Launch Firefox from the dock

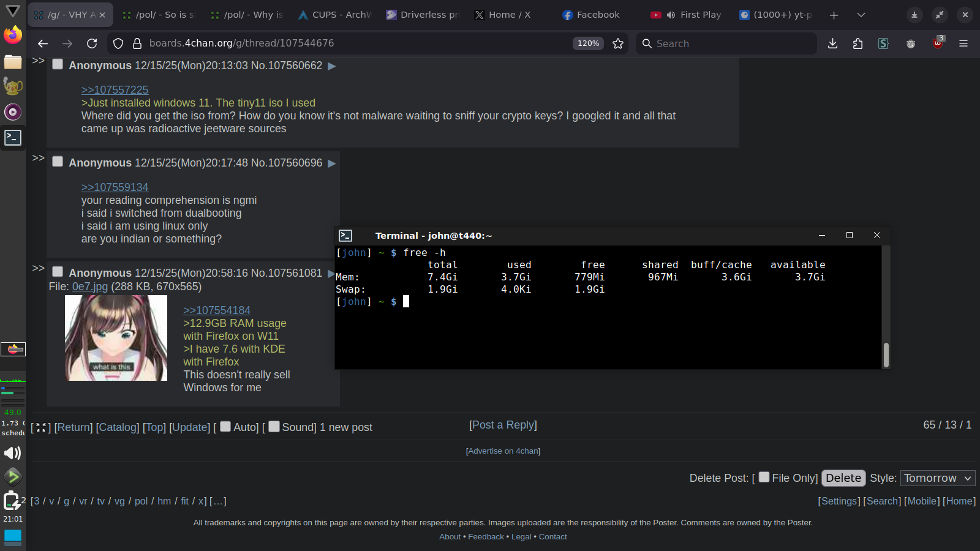(x=13, y=36)
